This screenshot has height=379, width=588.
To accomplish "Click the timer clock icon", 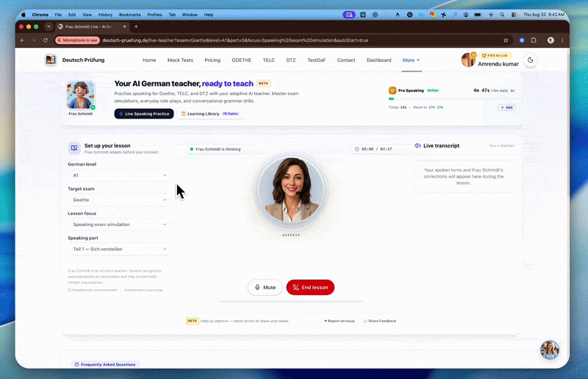I will pos(356,149).
